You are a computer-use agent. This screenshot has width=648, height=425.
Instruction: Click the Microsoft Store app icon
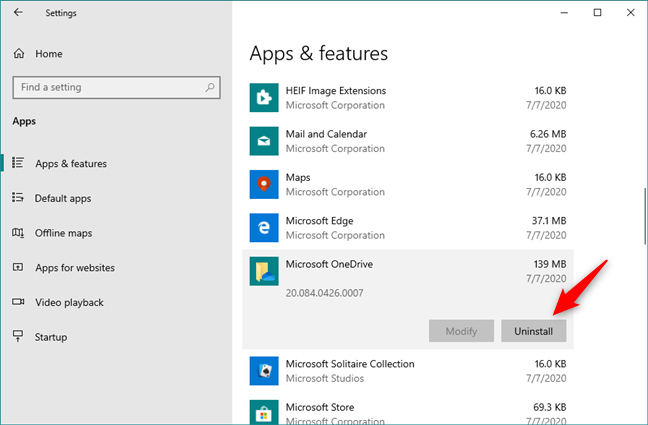264,412
